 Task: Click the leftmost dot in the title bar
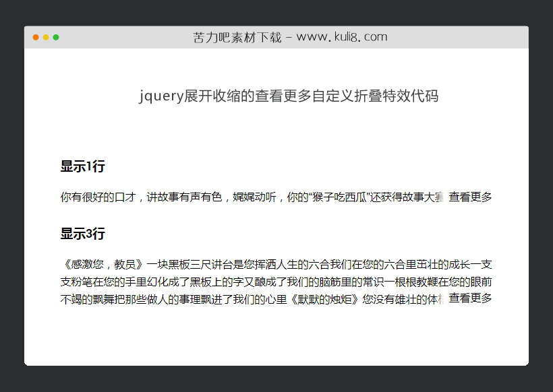[x=35, y=37]
